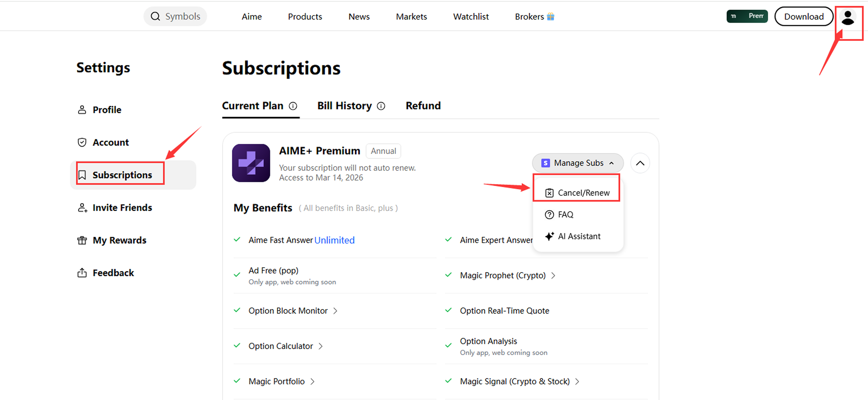Expand Option Block Monitor benefit
This screenshot has height=400, width=868.
pos(335,311)
